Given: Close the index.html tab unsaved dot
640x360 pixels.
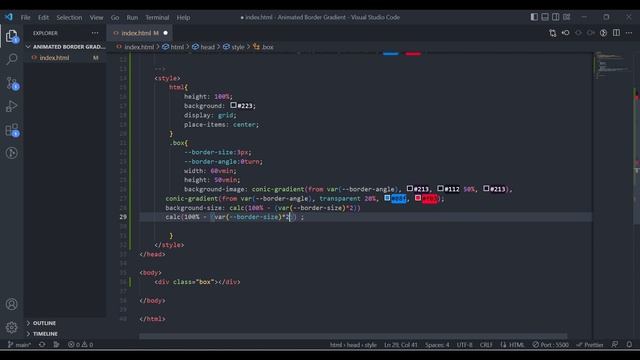Looking at the screenshot, I should [x=165, y=33].
